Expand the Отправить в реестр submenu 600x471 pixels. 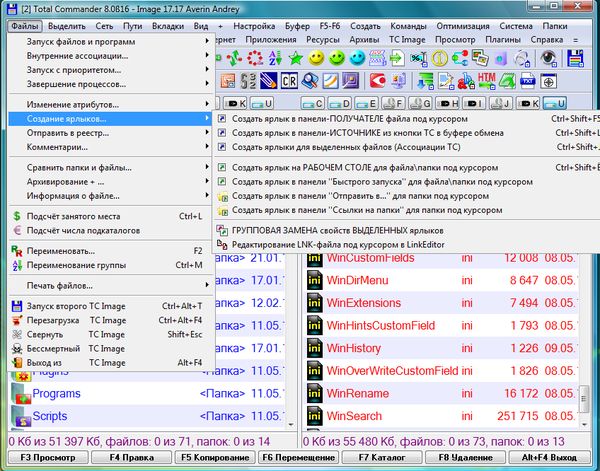[111, 133]
